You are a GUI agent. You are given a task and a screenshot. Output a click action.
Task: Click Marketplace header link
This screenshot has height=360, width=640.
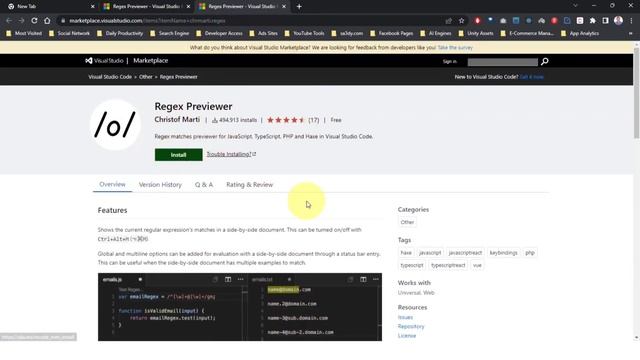point(151,60)
